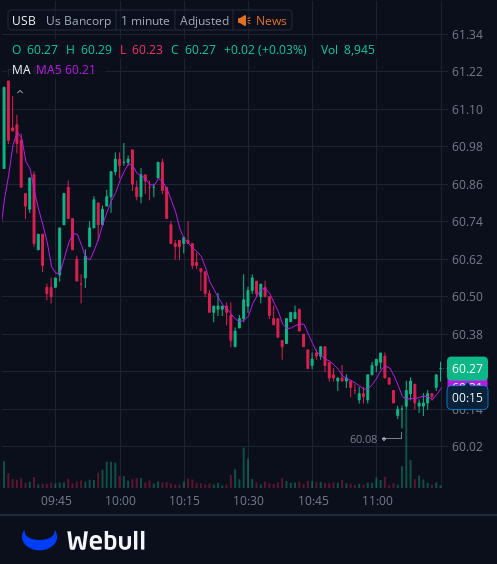This screenshot has width=497, height=564.
Task: Click the Vol 8,945 volume readout
Action: 347,50
